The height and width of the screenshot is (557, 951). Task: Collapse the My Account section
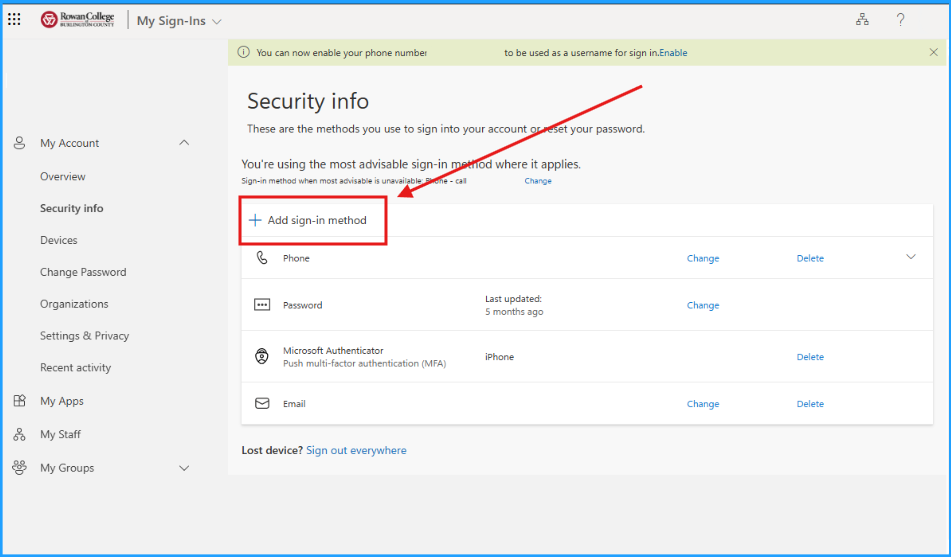(x=184, y=143)
